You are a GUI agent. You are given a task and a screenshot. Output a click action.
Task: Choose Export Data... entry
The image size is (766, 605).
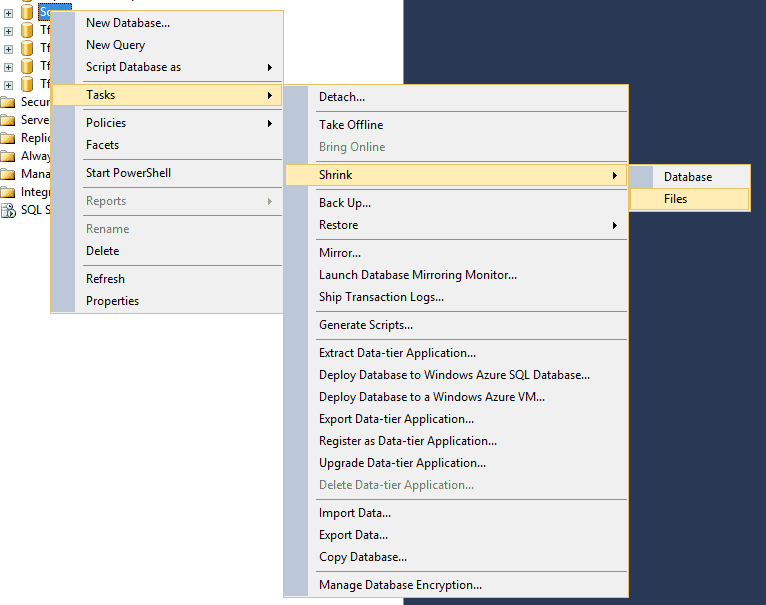[456, 535]
